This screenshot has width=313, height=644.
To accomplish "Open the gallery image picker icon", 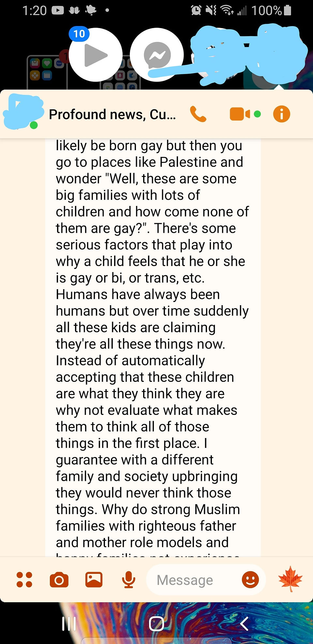I will point(94,580).
